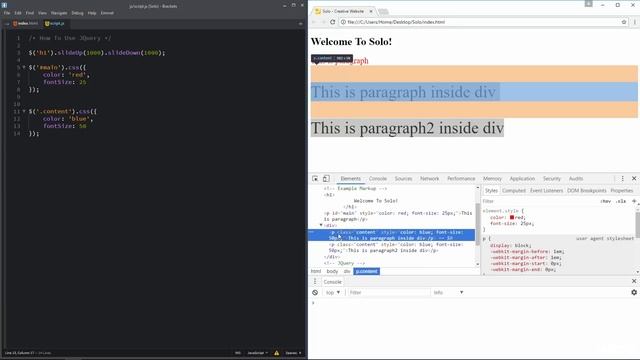This screenshot has width=640, height=360.
Task: Switch to the DevTools Console tab
Action: [378, 179]
